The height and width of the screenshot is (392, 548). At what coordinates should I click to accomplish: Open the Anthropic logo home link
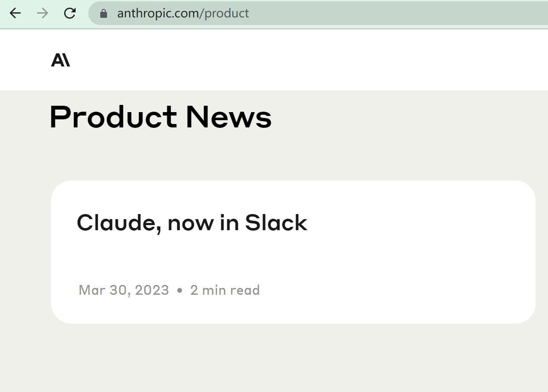tap(60, 60)
